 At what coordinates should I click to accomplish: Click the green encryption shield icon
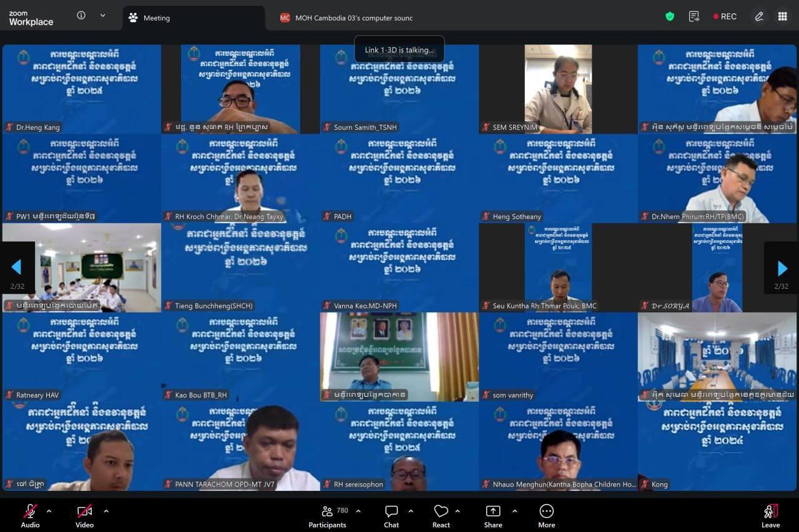click(x=670, y=17)
